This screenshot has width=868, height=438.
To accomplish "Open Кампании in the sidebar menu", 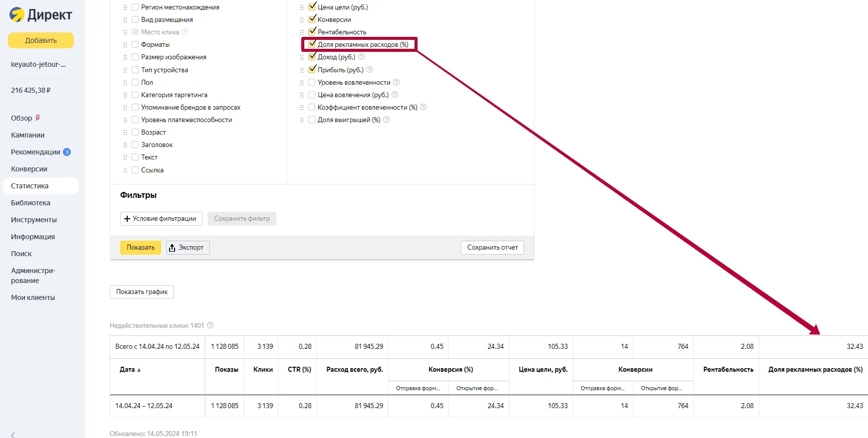I will click(28, 135).
